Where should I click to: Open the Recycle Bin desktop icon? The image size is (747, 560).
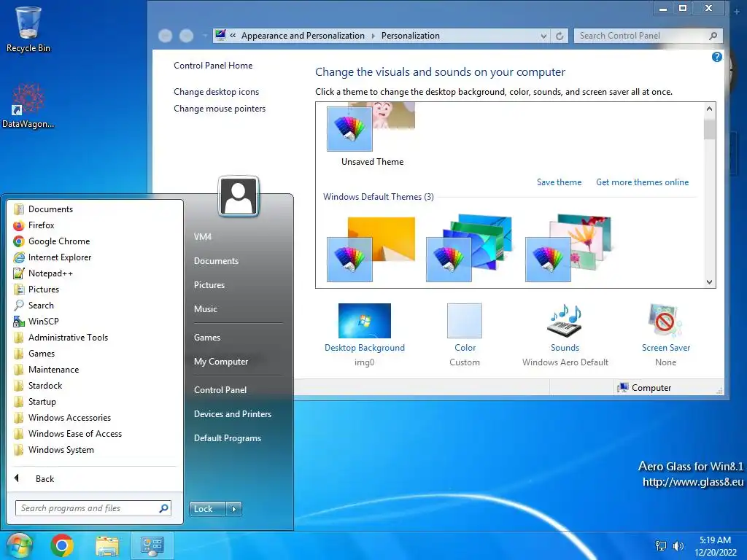28,28
